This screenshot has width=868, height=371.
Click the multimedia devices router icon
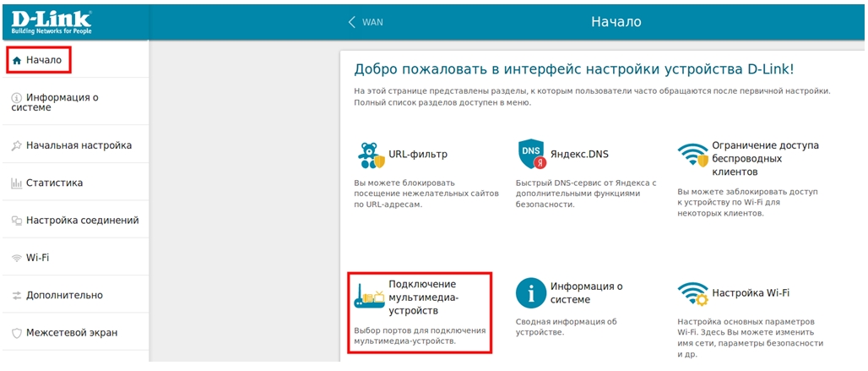369,295
